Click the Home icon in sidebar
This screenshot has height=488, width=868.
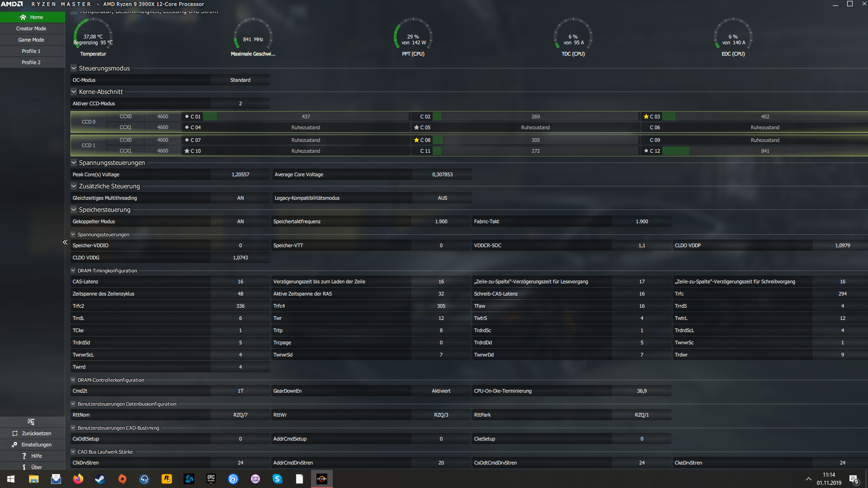(23, 17)
